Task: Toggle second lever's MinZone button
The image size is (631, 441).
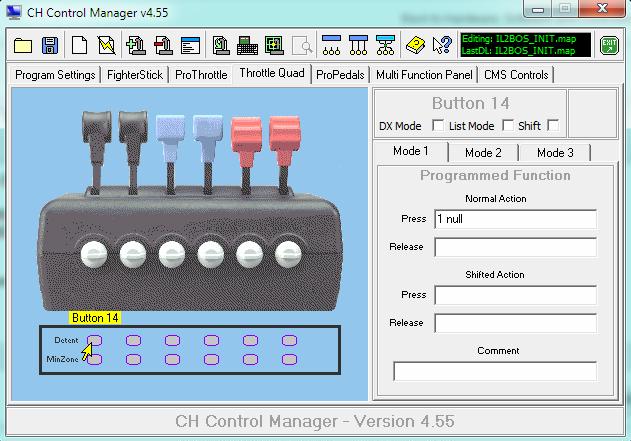Action: tap(134, 359)
